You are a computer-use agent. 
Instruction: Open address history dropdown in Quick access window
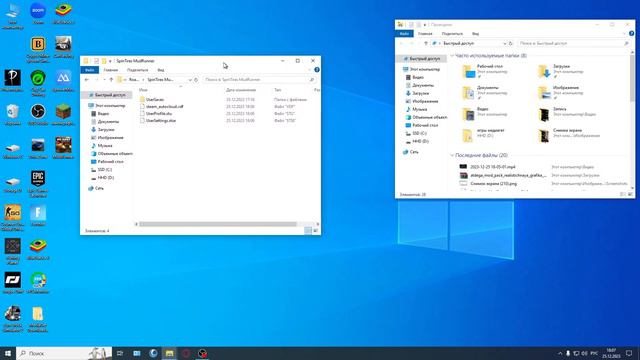tap(505, 43)
